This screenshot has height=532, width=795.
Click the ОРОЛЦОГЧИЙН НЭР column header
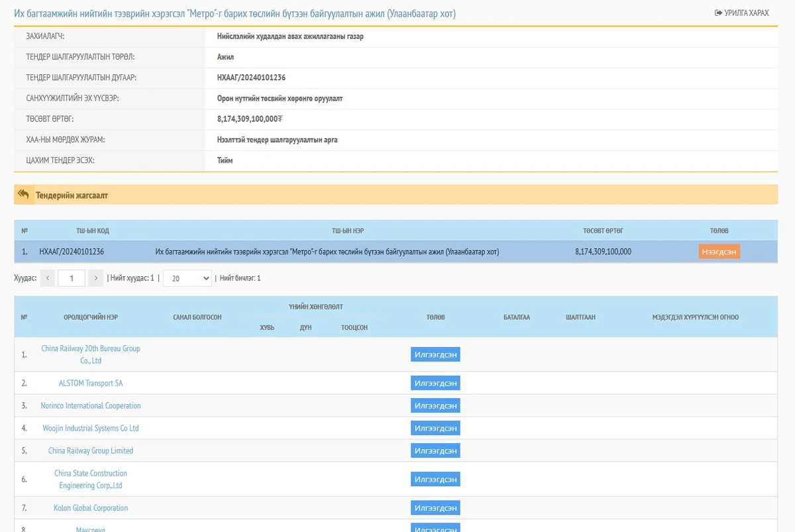coord(91,317)
